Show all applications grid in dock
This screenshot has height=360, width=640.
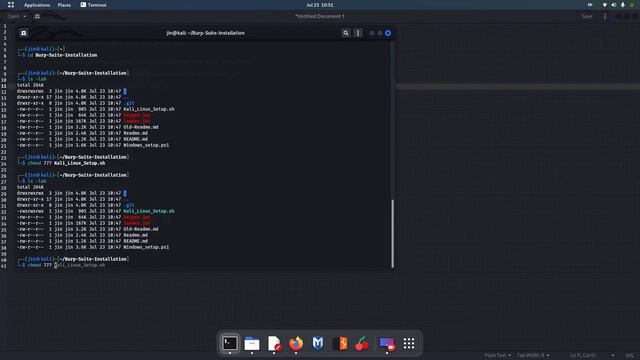(x=409, y=343)
